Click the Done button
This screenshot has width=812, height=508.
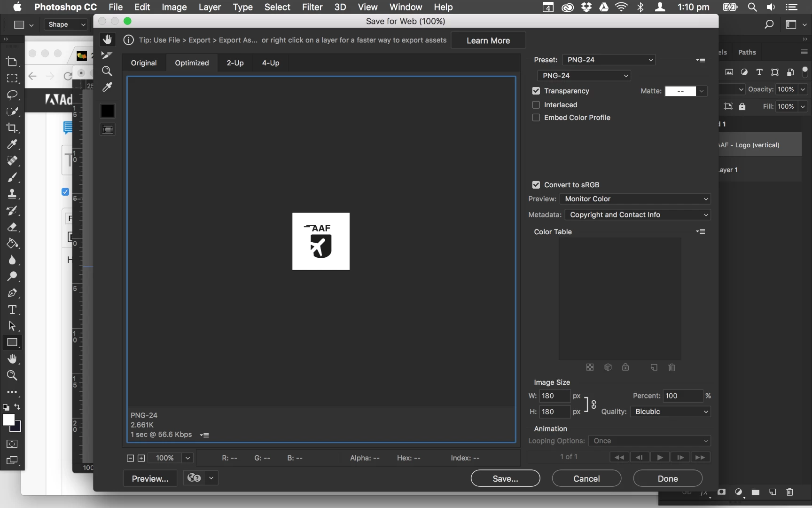coord(668,478)
